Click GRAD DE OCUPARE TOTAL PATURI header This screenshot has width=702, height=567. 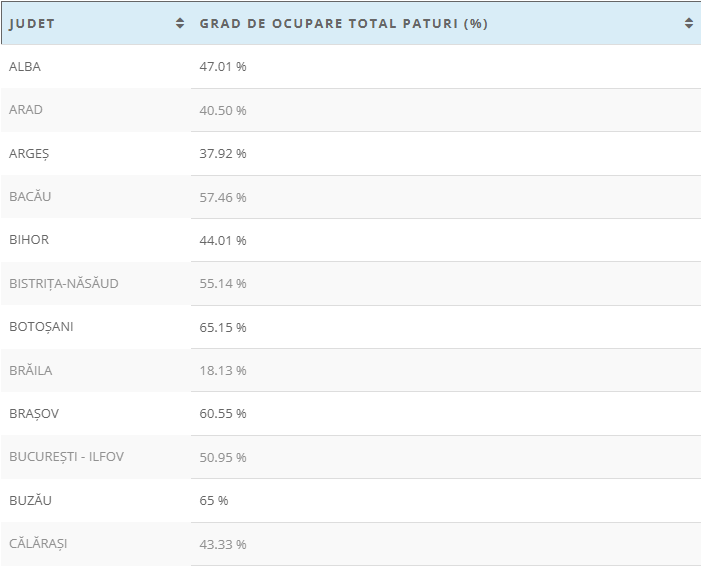tap(343, 24)
